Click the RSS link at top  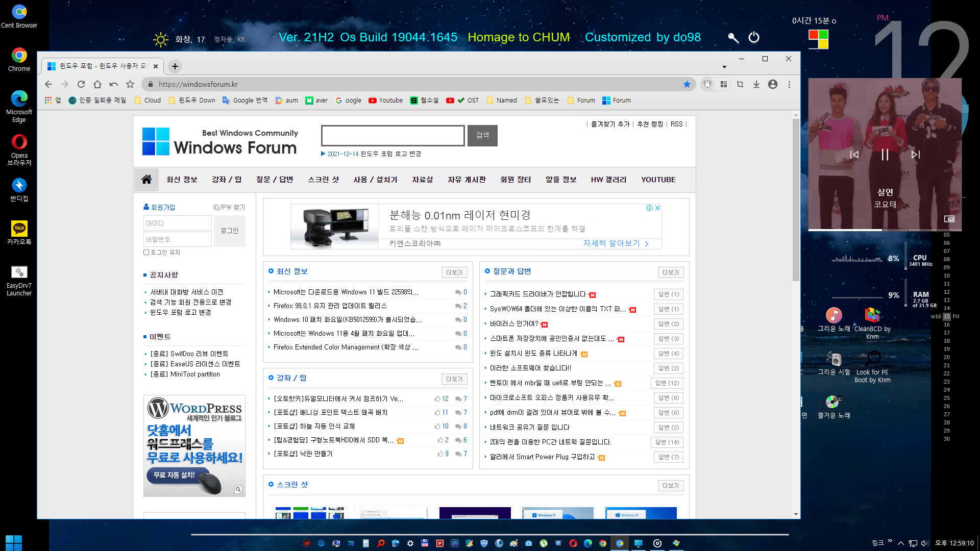[676, 124]
